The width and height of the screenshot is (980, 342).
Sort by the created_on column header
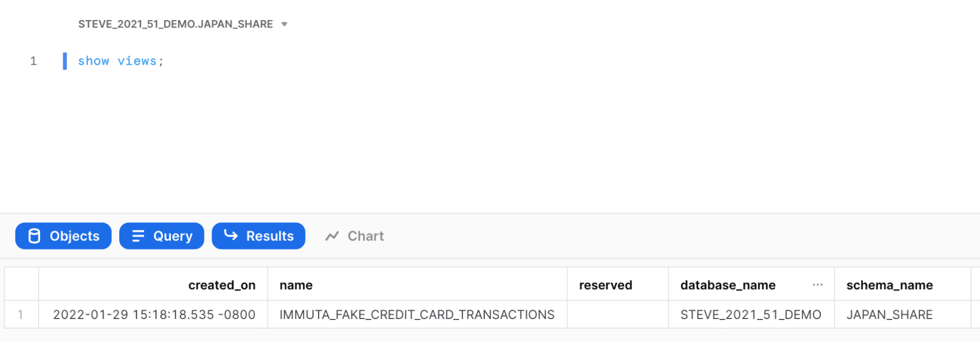tap(222, 285)
